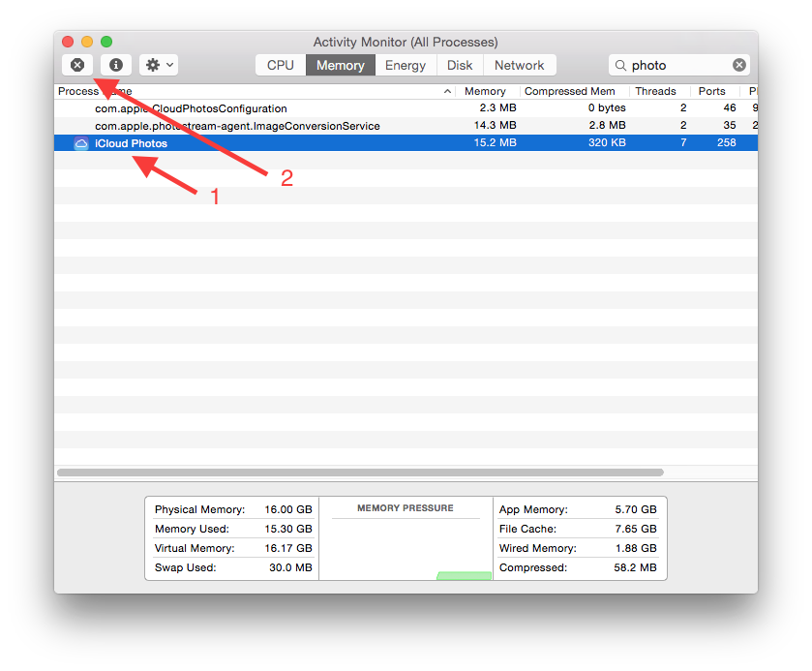Click the Virtual Memory 16.17 GB entry
Image resolution: width=812 pixels, height=671 pixels.
click(233, 548)
